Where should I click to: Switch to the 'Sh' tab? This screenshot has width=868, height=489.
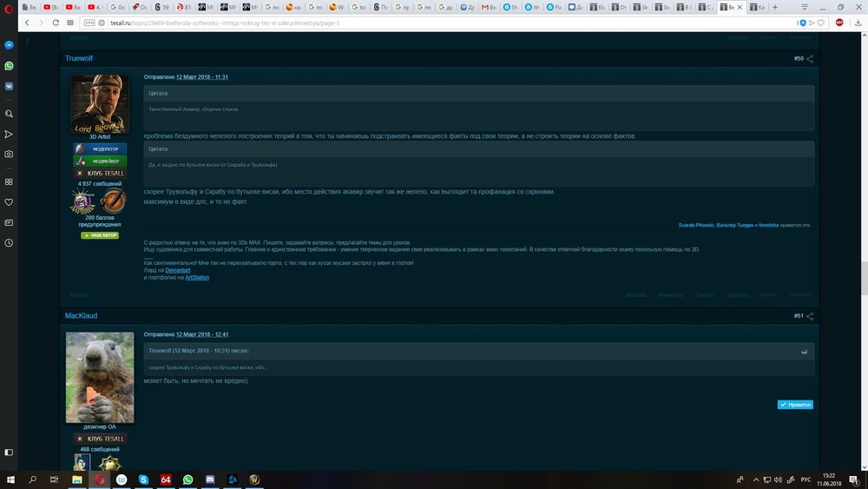(510, 7)
